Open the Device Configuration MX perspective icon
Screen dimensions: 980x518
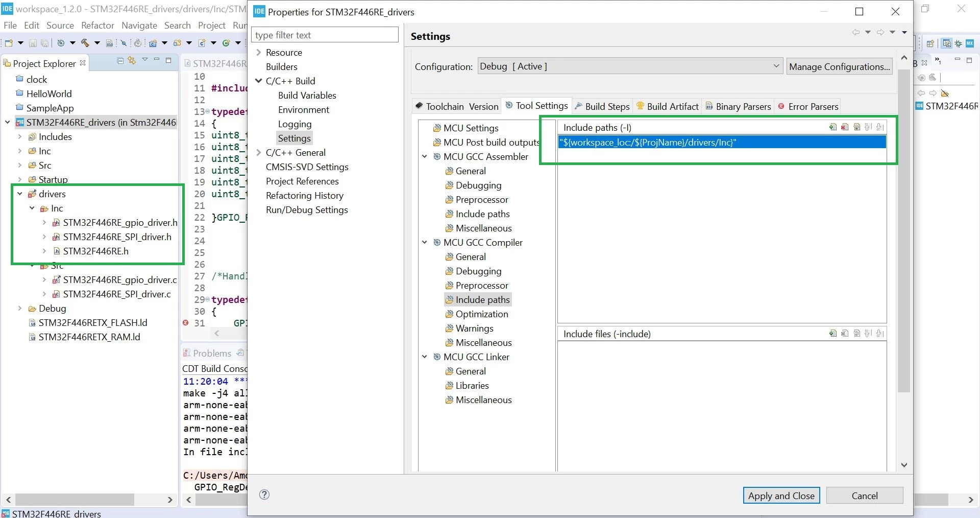tap(970, 43)
